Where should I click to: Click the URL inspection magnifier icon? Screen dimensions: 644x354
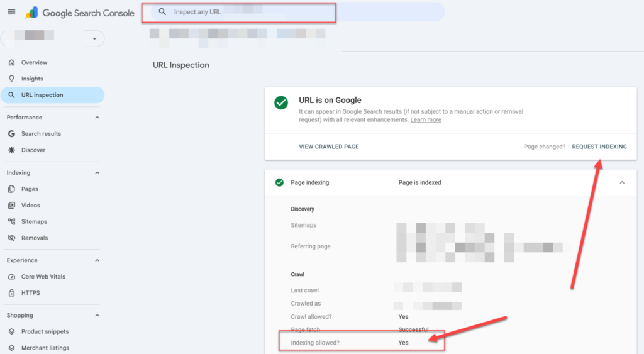point(11,95)
